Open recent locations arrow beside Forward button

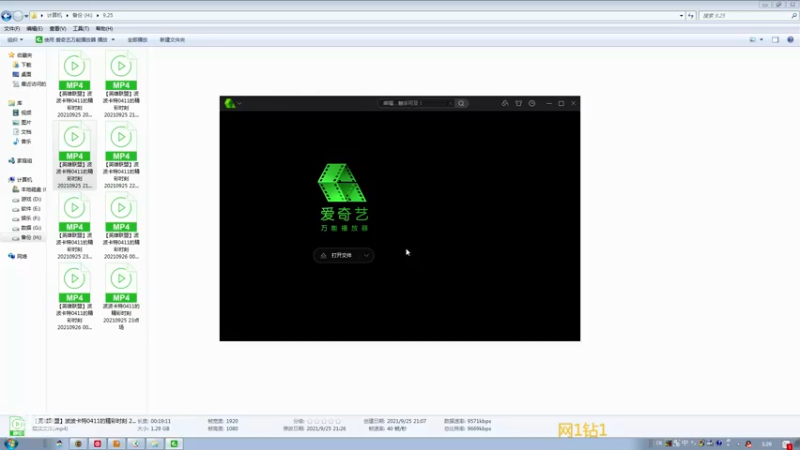26,16
